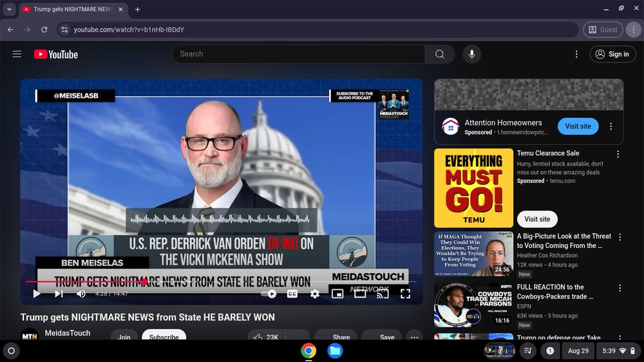
Task: Toggle closed captions
Action: pyautogui.click(x=292, y=293)
